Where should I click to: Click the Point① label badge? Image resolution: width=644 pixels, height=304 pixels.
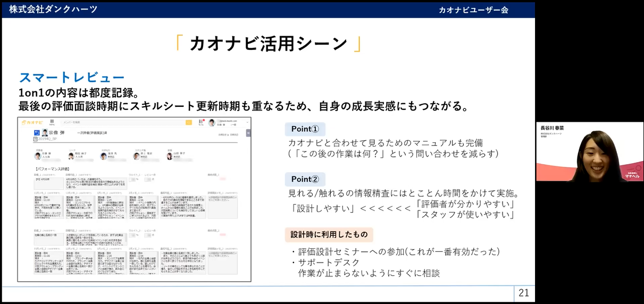tap(305, 129)
